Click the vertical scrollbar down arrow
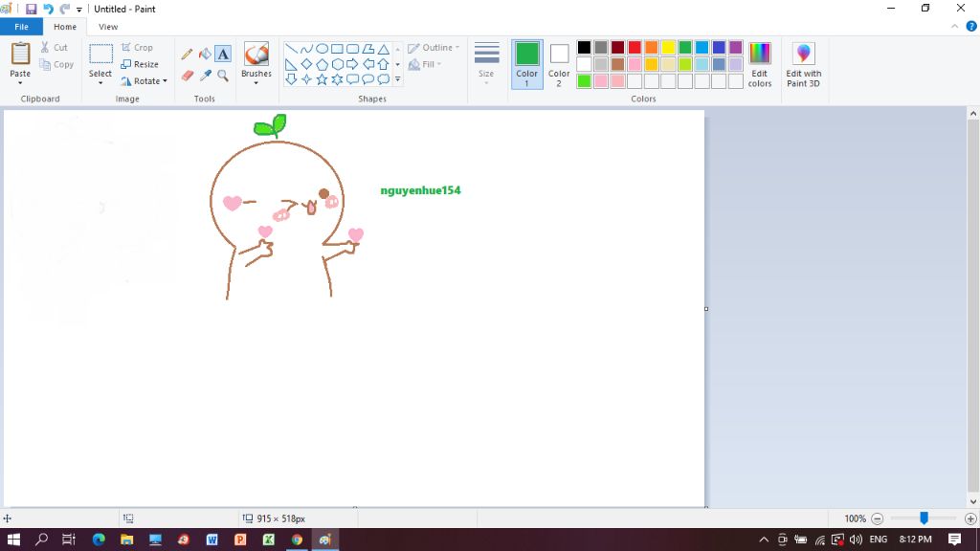The height and width of the screenshot is (551, 980). click(x=973, y=501)
